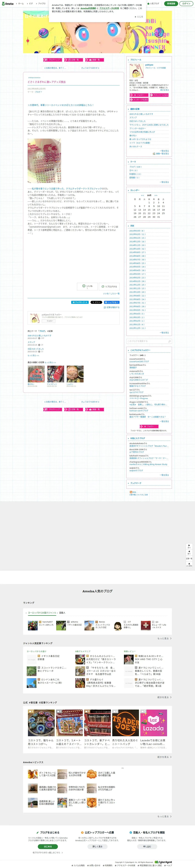Image resolution: width=195 pixels, height=868 pixels.
Task: Click アメブロ in top navigation
Action: tap(42, 3)
